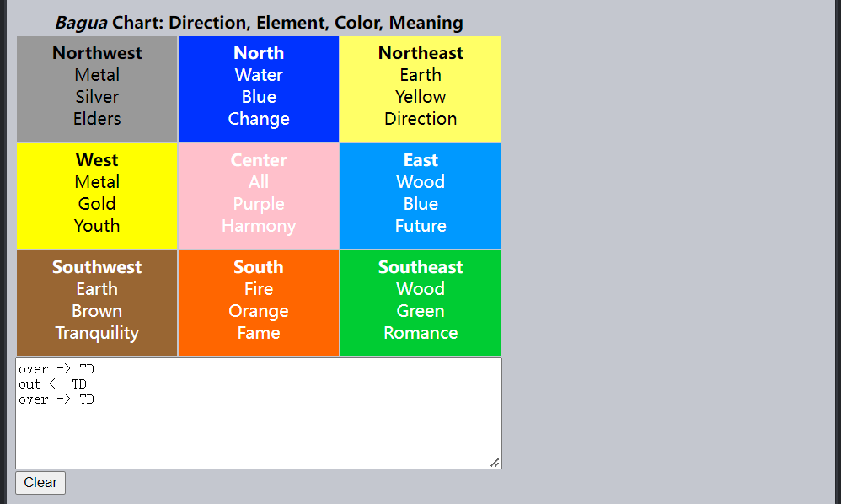Click the Northwest Metal Silver cell
The height and width of the screenshot is (504, 841).
tap(97, 88)
